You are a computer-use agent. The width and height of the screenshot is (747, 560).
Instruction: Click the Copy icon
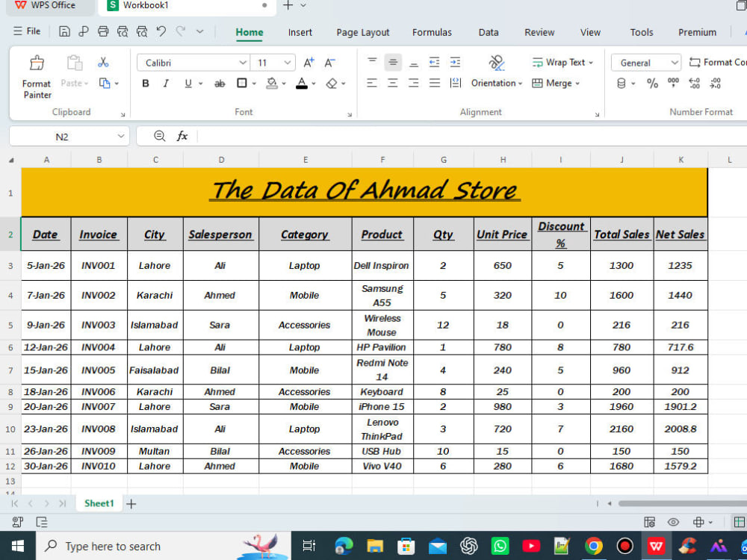pyautogui.click(x=105, y=84)
